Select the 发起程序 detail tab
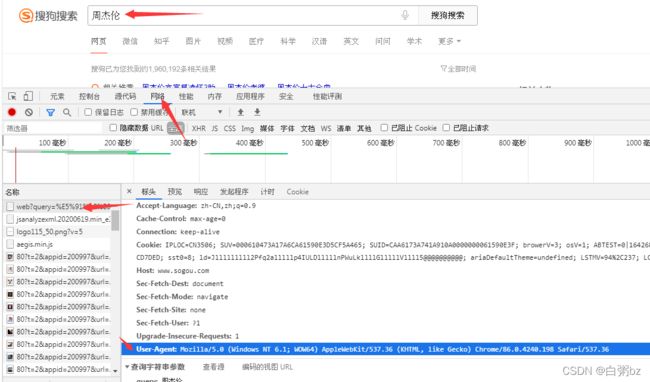This screenshot has height=382, width=650. (234, 191)
